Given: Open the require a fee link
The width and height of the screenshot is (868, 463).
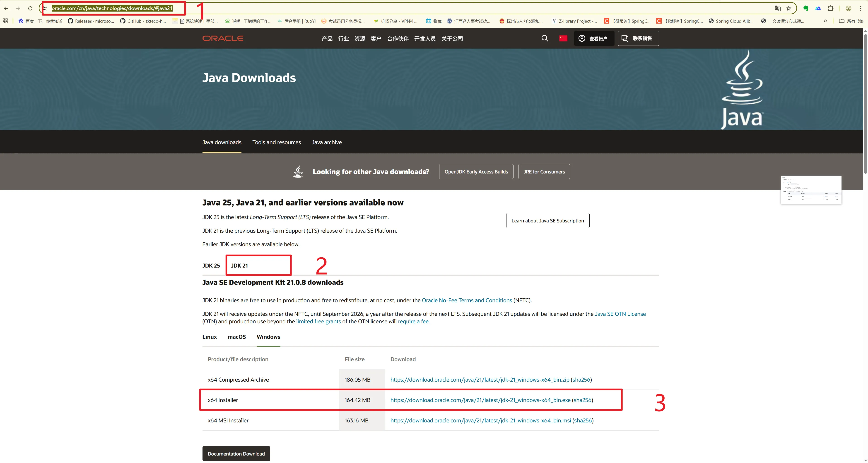Looking at the screenshot, I should 413,321.
